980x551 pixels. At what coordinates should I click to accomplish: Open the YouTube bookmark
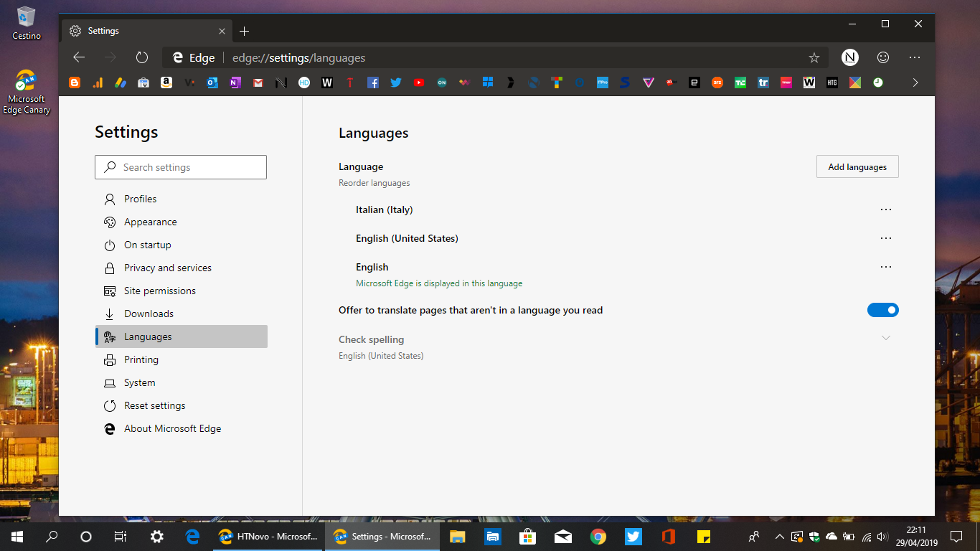coord(419,83)
